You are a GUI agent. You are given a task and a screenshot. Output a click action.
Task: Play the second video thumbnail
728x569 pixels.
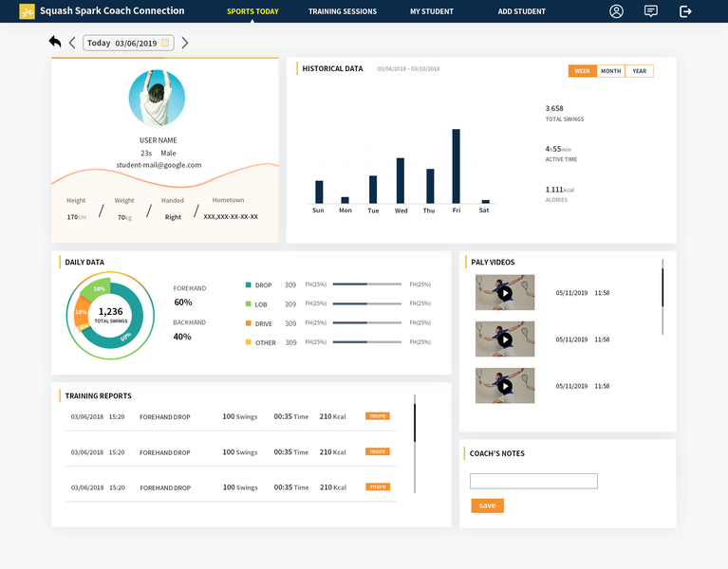click(505, 339)
